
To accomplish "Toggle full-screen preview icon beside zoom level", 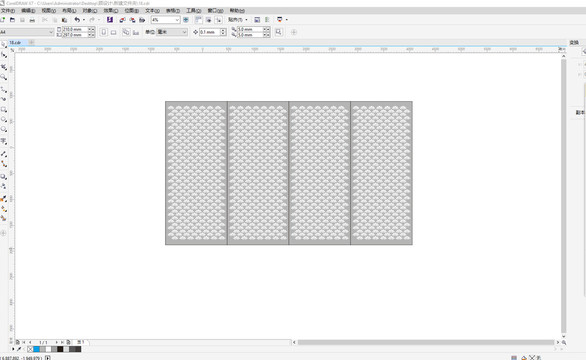I will pos(186,20).
